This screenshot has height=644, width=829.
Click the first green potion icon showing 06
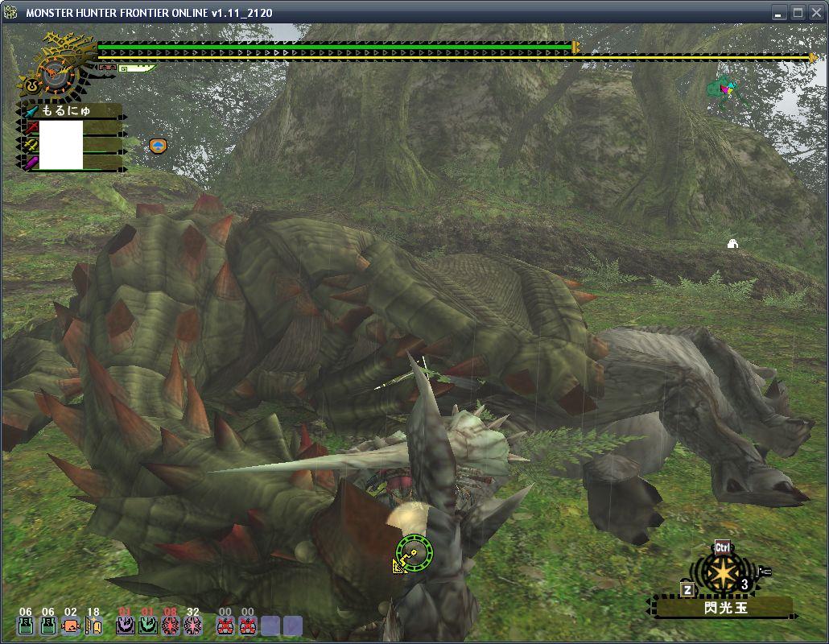26,626
